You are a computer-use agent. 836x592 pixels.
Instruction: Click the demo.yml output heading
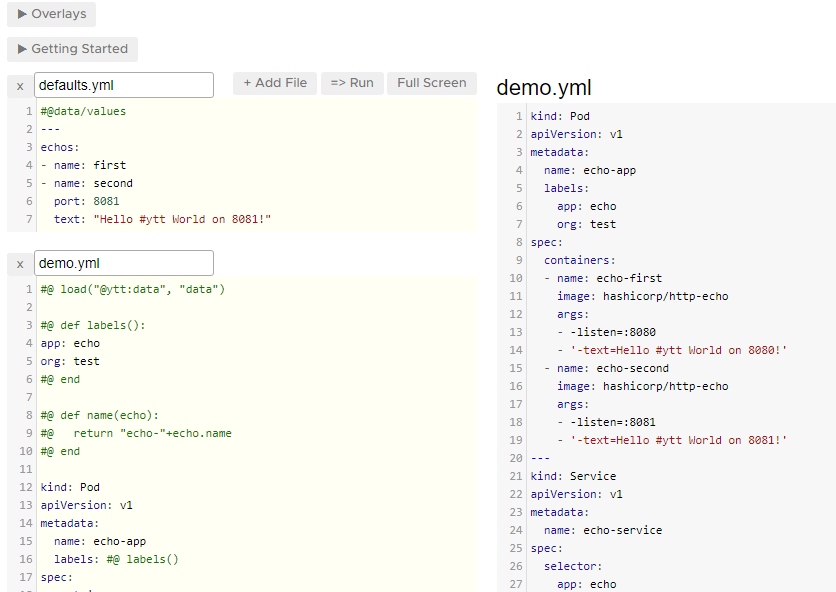click(543, 88)
